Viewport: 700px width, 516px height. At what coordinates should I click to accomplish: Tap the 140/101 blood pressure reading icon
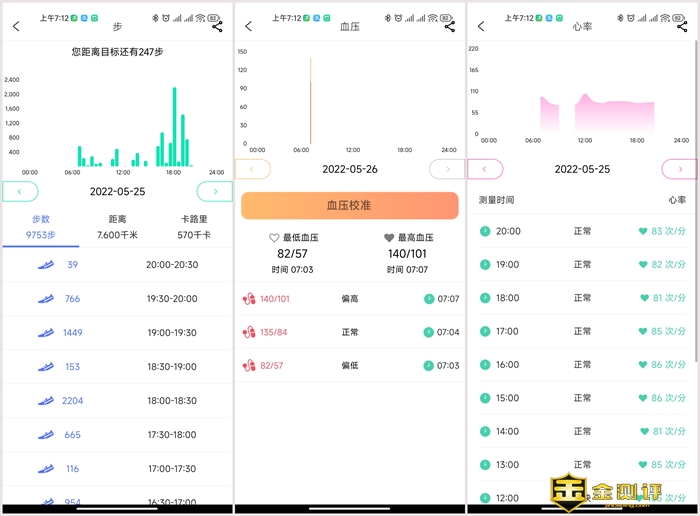pos(249,298)
